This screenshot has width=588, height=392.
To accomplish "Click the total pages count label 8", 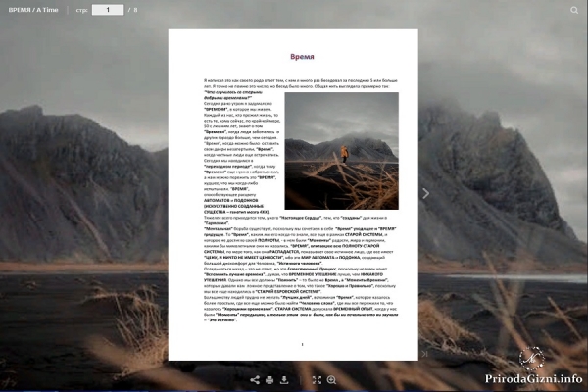I will pyautogui.click(x=135, y=10).
